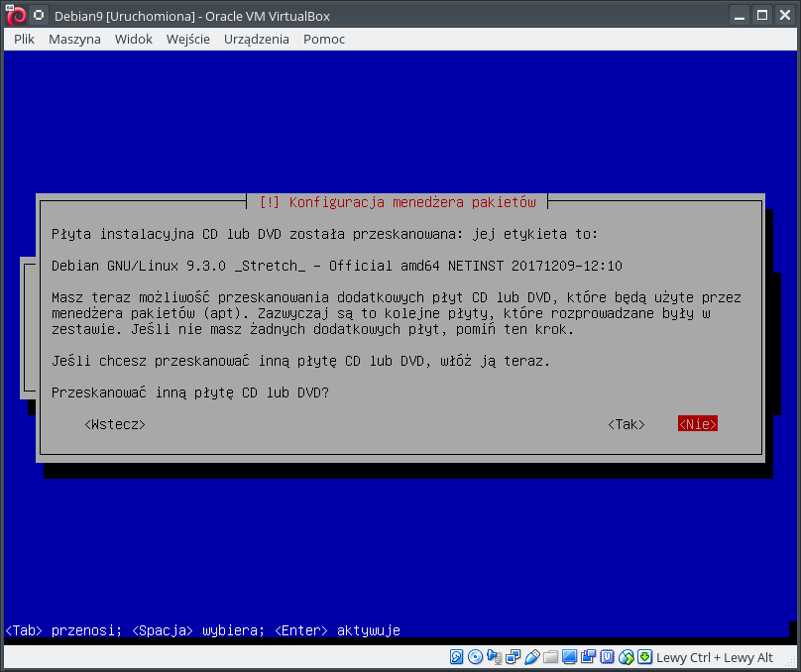Click the USB devices status icon
801x672 pixels.
tap(532, 657)
